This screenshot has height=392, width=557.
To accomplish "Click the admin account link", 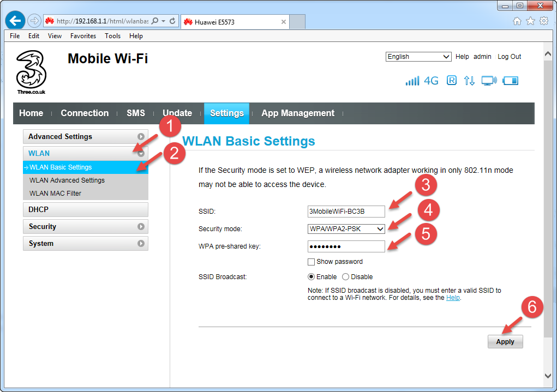I will 482,57.
